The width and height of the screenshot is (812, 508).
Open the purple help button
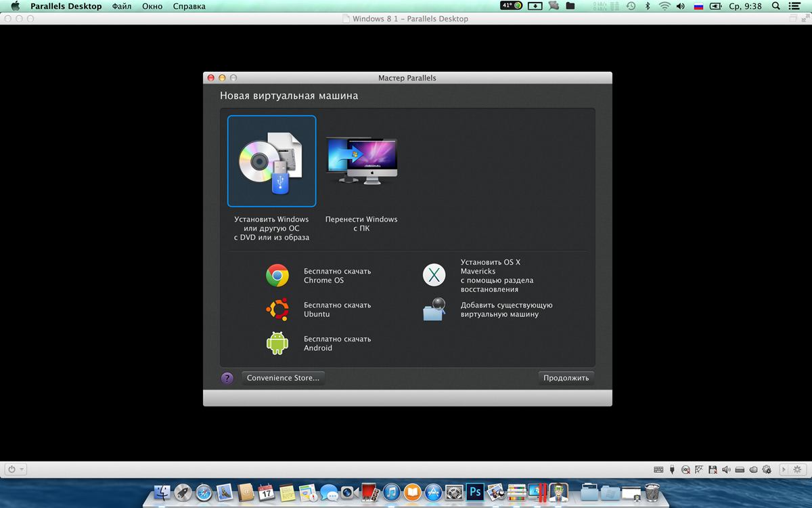pos(227,378)
